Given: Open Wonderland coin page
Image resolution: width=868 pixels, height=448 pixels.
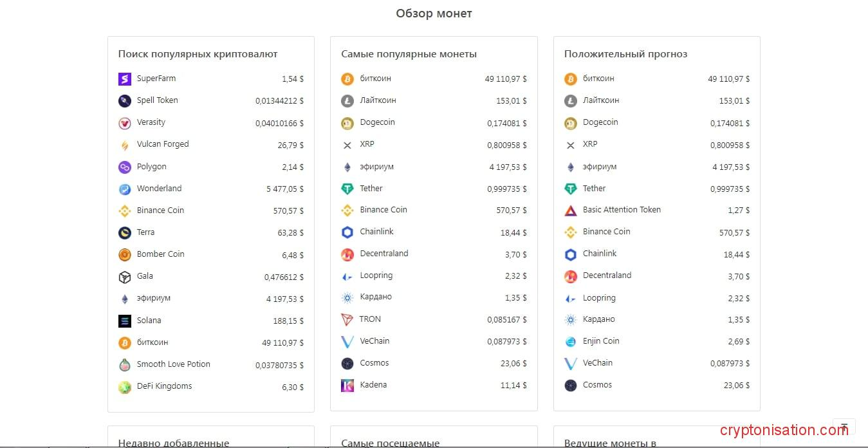Looking at the screenshot, I should [x=159, y=189].
